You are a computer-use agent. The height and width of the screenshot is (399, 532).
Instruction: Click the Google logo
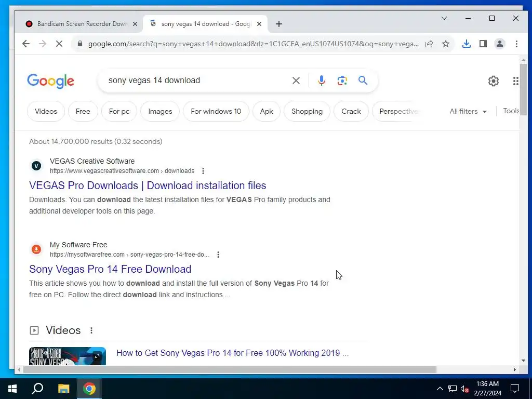[50, 81]
